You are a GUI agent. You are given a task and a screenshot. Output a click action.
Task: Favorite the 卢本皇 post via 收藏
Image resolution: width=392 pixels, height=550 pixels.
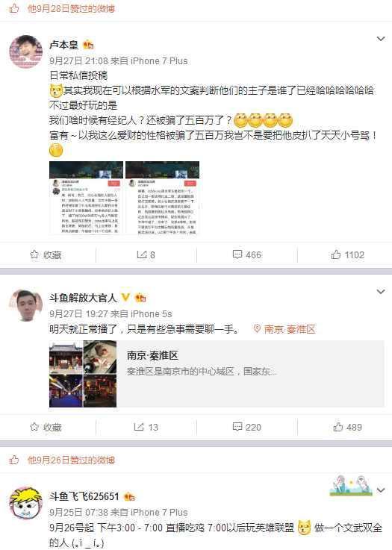click(x=46, y=254)
